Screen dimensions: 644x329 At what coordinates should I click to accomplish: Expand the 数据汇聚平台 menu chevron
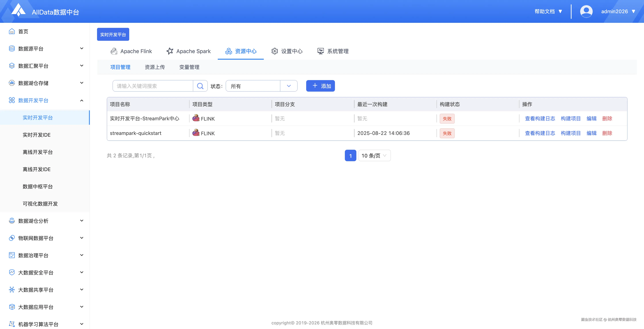pyautogui.click(x=82, y=66)
